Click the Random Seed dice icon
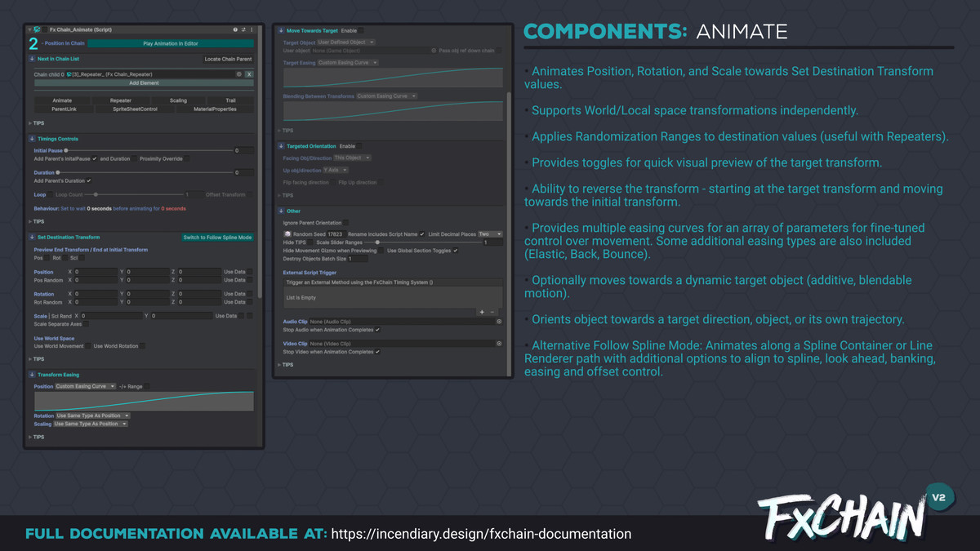 pos(287,234)
